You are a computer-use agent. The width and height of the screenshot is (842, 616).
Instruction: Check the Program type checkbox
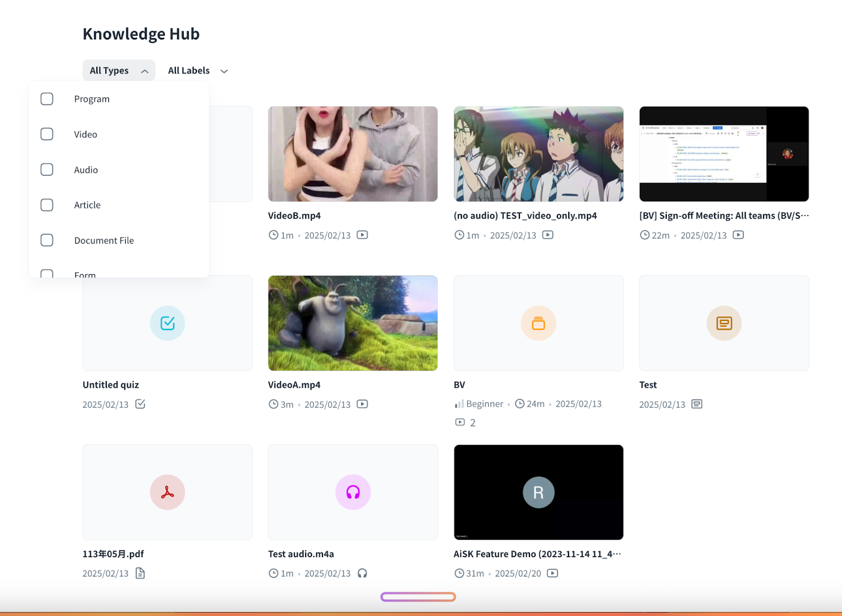(47, 99)
